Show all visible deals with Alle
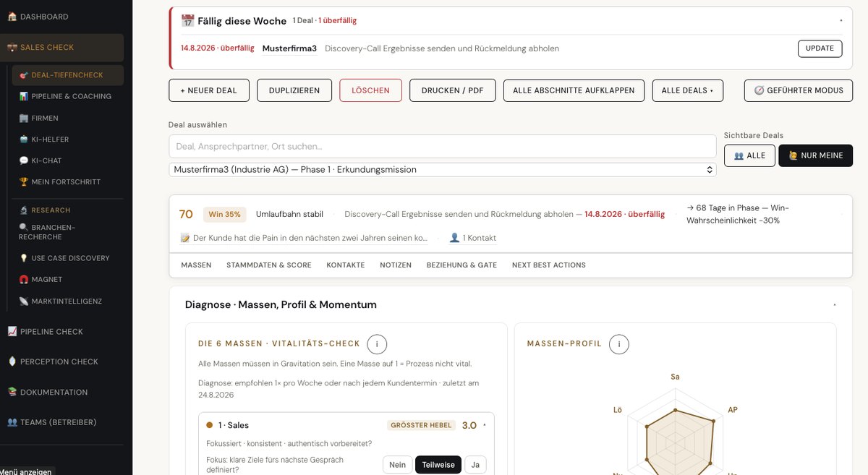The height and width of the screenshot is (475, 868). point(749,155)
